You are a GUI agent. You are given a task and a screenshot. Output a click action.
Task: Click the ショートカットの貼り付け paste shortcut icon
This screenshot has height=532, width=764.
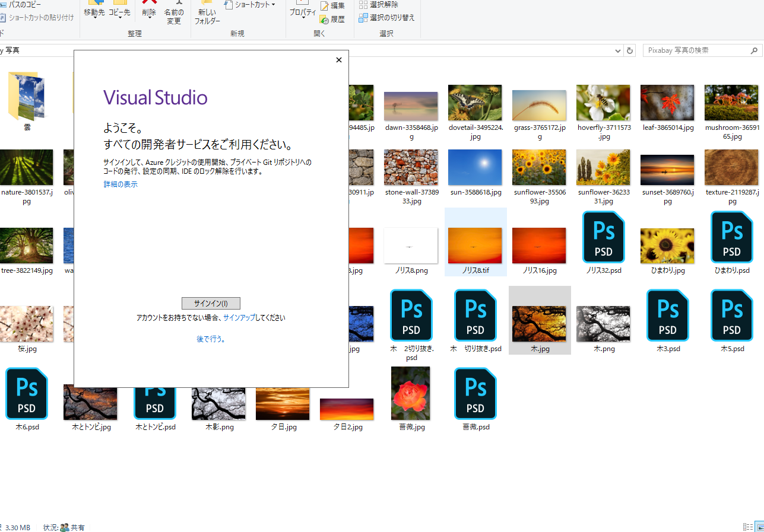(3, 18)
